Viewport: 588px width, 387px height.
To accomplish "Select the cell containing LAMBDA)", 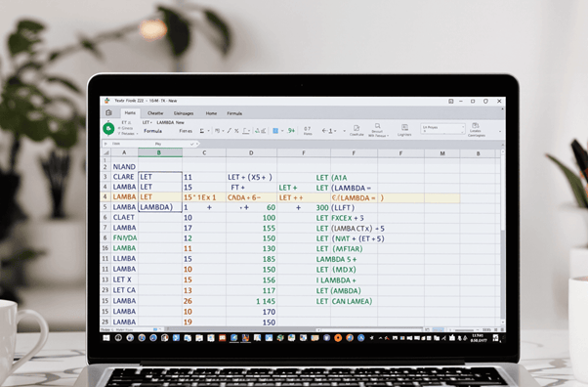I will tap(160, 207).
